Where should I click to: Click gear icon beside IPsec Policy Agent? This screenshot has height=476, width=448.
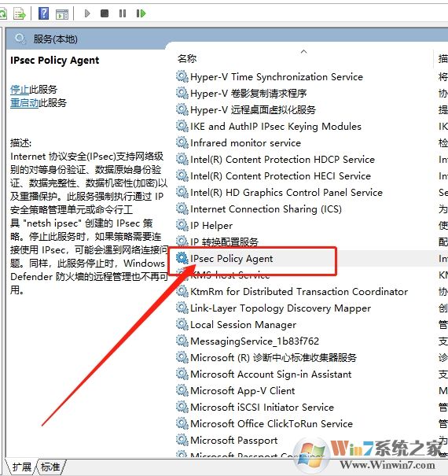pos(182,258)
